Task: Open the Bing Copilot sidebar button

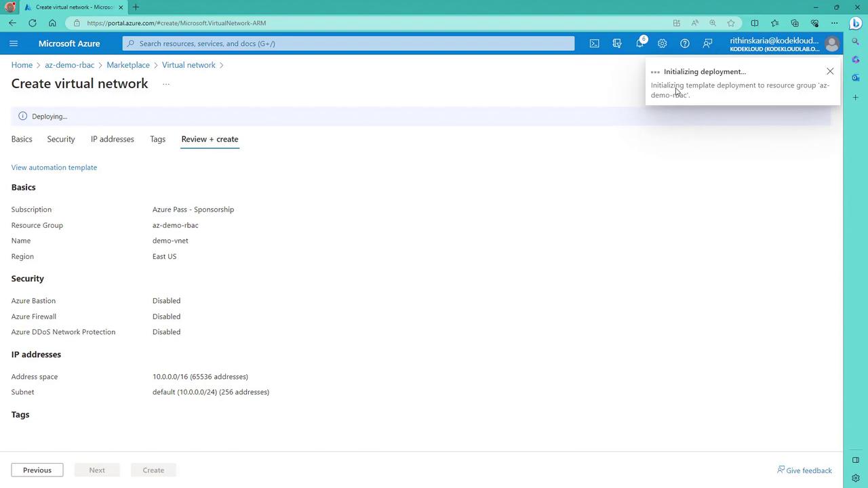Action: 856,23
